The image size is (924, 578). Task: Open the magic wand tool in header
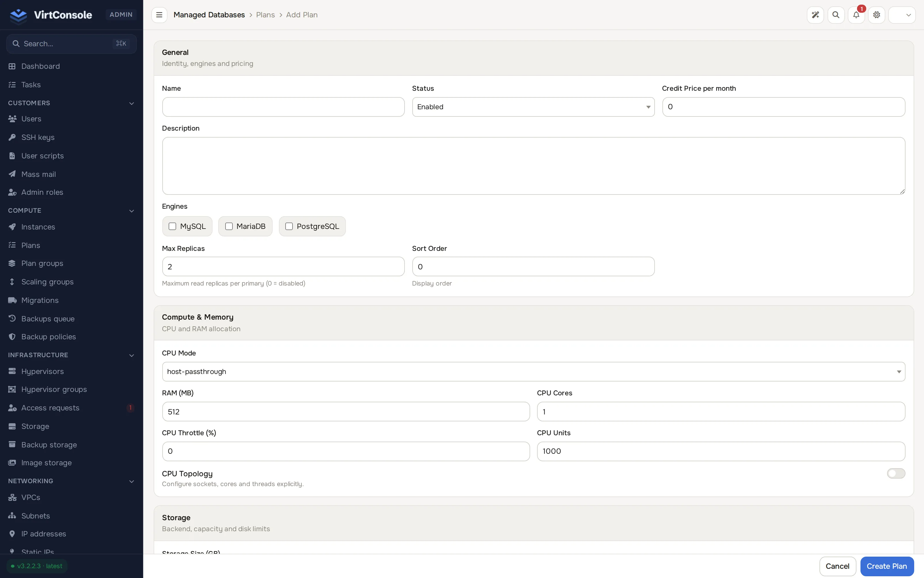click(x=815, y=15)
